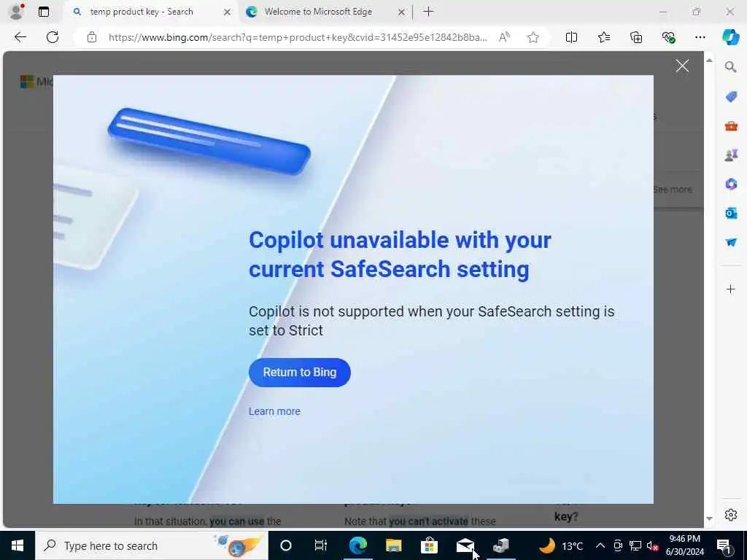View site information lock icon

click(x=92, y=37)
